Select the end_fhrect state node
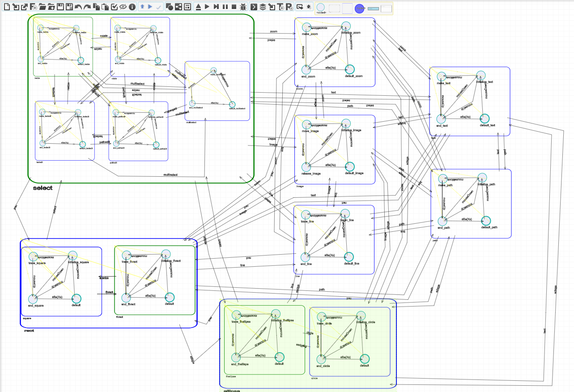The width and height of the screenshot is (574, 392). tap(126, 298)
